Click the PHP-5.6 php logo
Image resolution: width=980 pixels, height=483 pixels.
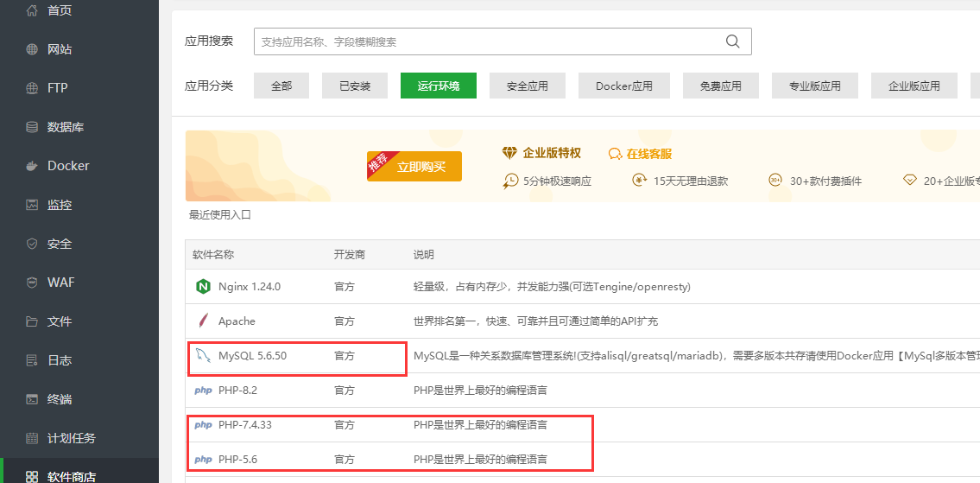(203, 460)
